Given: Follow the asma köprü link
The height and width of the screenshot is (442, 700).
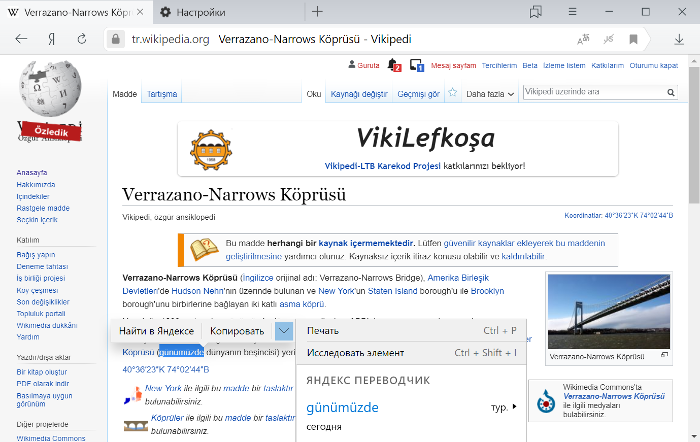Looking at the screenshot, I should pyautogui.click(x=302, y=304).
